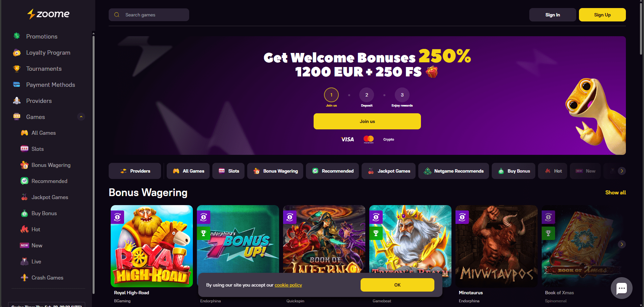Select step 1 Join us circle

coord(331,95)
